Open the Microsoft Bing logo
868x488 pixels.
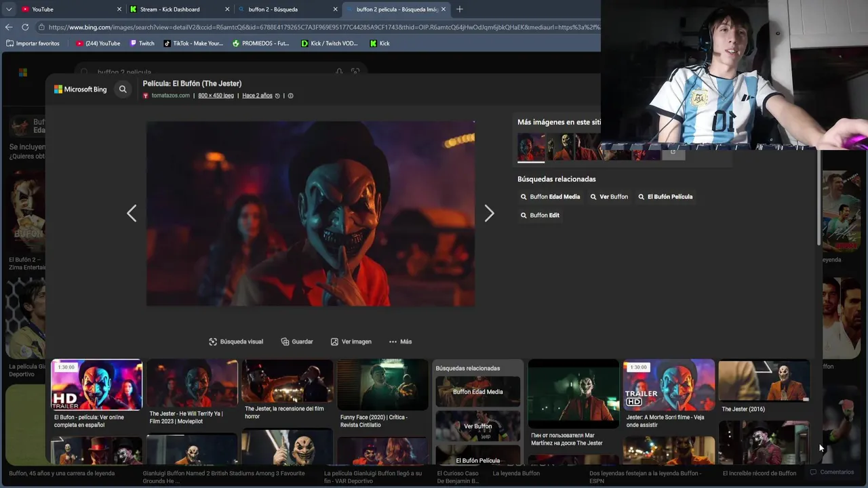81,89
